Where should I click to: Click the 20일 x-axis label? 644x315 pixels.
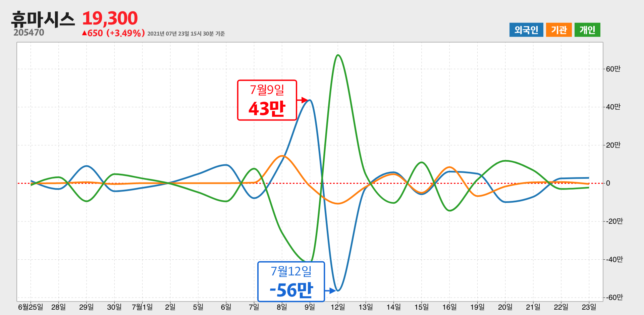(505, 307)
